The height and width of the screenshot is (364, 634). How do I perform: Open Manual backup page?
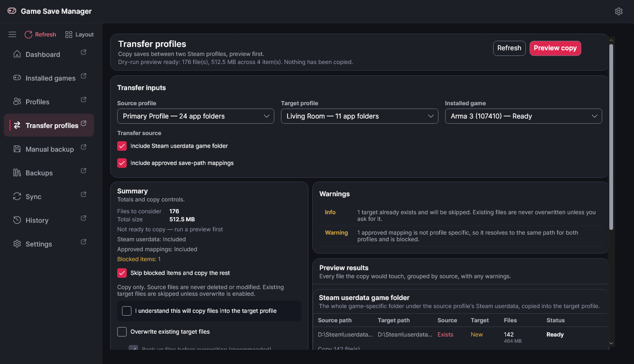pos(49,149)
